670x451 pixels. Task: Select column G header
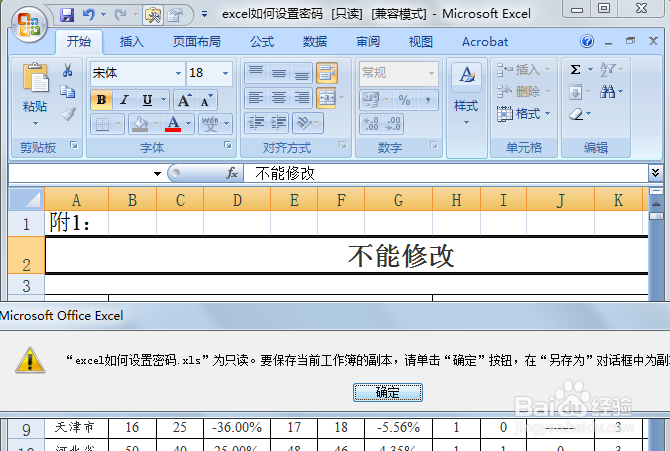(x=398, y=200)
